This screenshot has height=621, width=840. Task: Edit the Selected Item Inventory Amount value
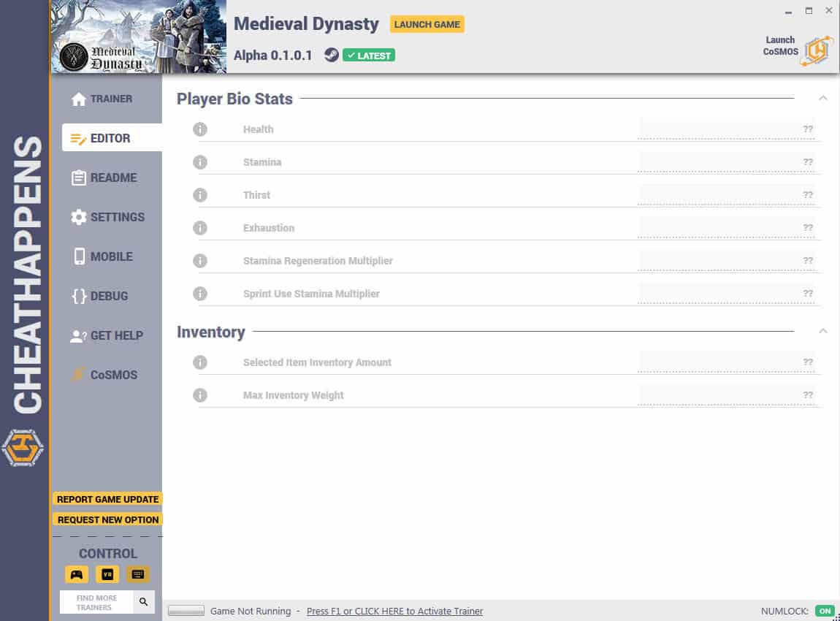[x=727, y=363]
